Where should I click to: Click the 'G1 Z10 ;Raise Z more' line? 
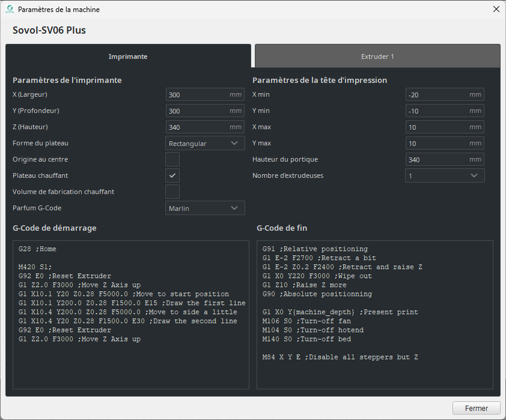(x=305, y=285)
